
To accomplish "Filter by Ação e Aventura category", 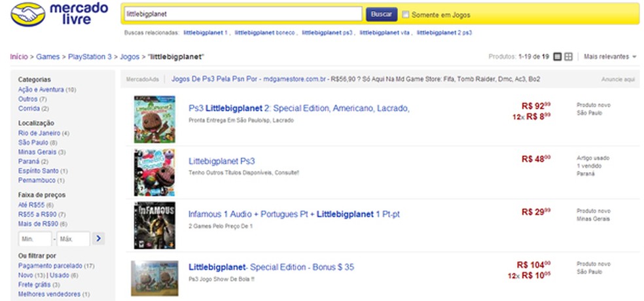I will (x=41, y=90).
